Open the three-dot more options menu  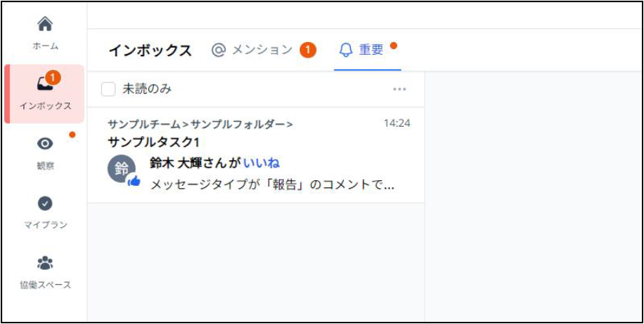point(399,89)
